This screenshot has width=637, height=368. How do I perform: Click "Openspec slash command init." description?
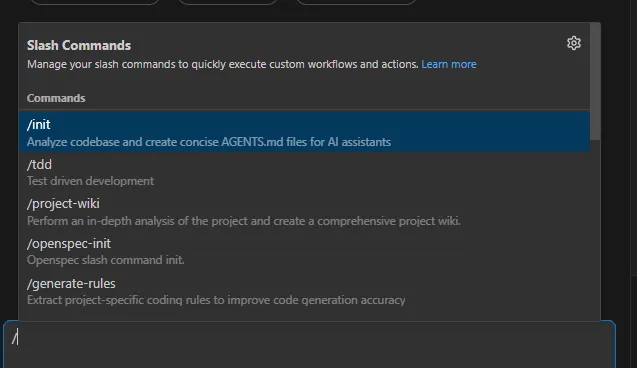click(x=106, y=260)
